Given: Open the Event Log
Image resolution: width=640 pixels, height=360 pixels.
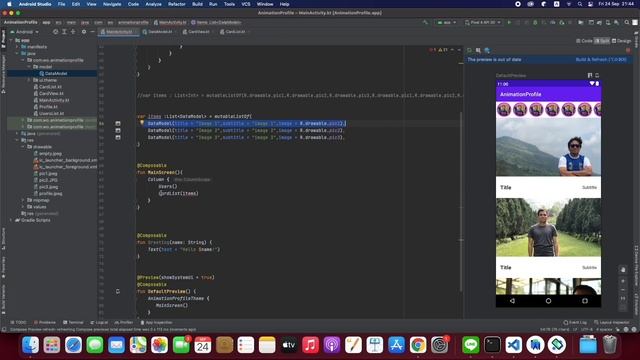Looking at the screenshot, I should (575, 322).
